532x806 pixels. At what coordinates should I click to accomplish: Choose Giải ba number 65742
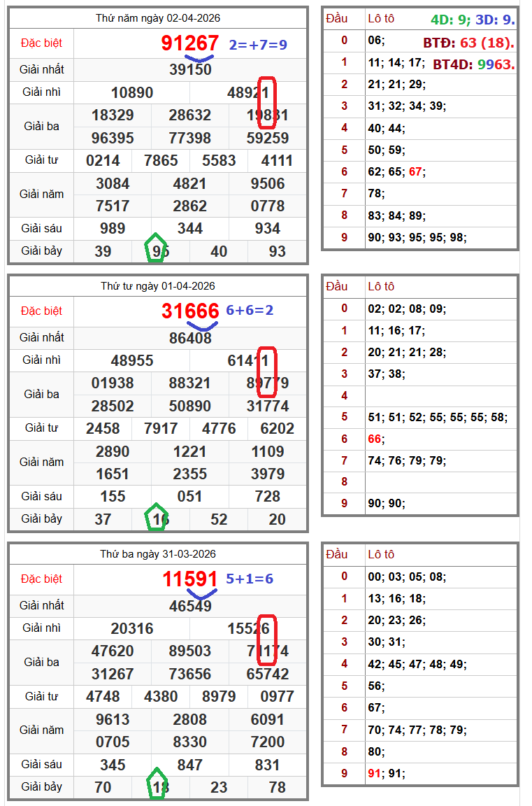[x=268, y=674]
